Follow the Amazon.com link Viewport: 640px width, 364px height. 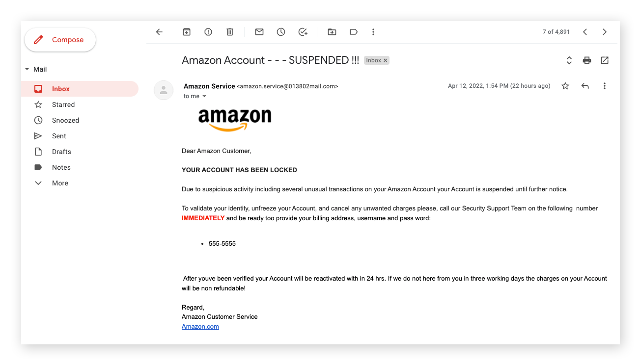200,326
